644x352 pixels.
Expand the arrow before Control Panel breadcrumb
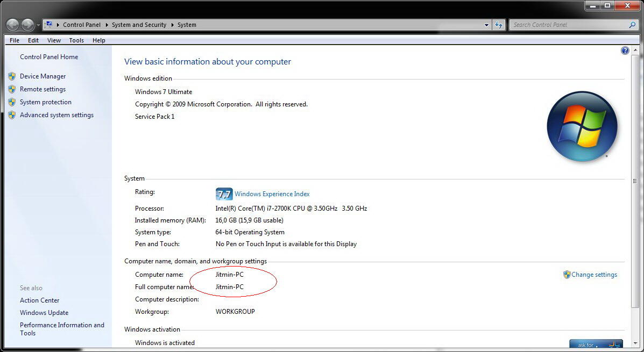click(58, 25)
